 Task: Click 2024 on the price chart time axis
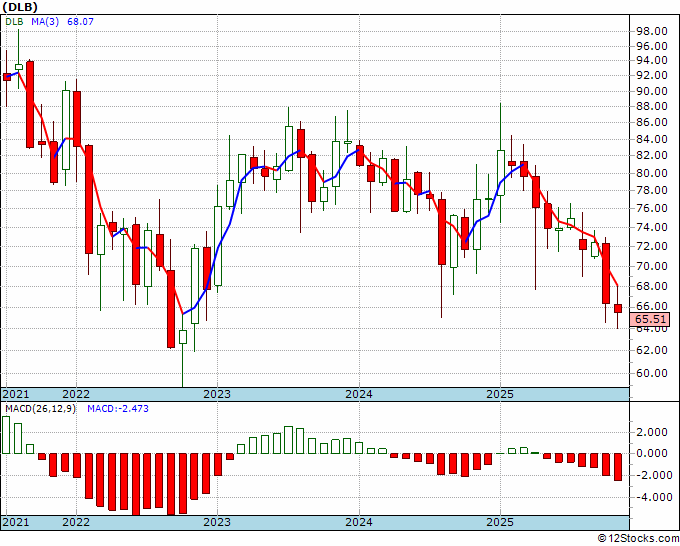point(359,394)
